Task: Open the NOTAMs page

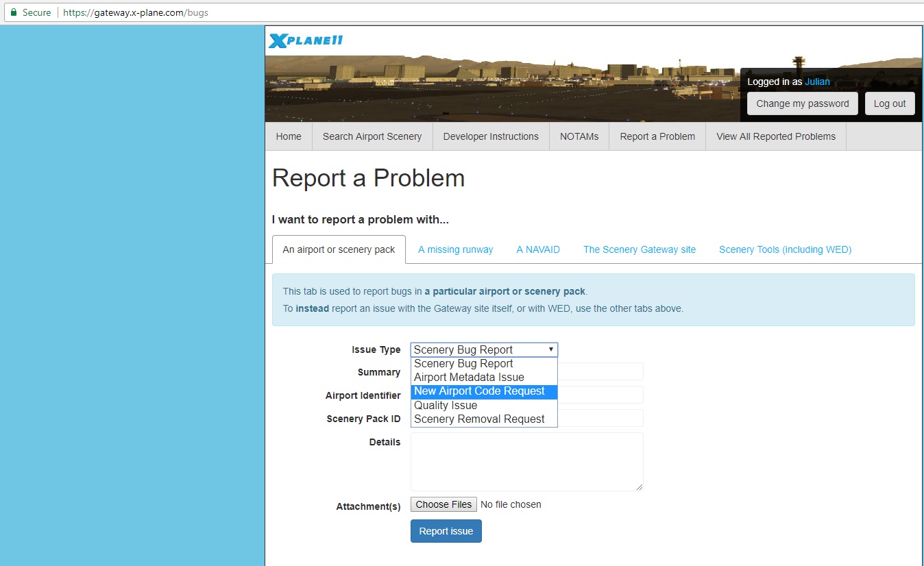Action: [x=579, y=136]
